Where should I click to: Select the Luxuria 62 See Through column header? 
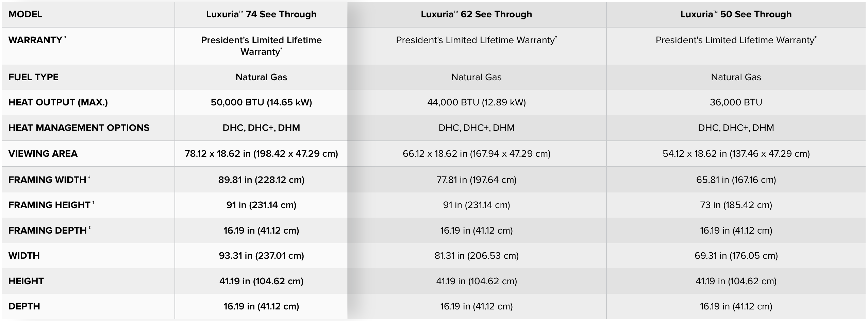(x=476, y=14)
